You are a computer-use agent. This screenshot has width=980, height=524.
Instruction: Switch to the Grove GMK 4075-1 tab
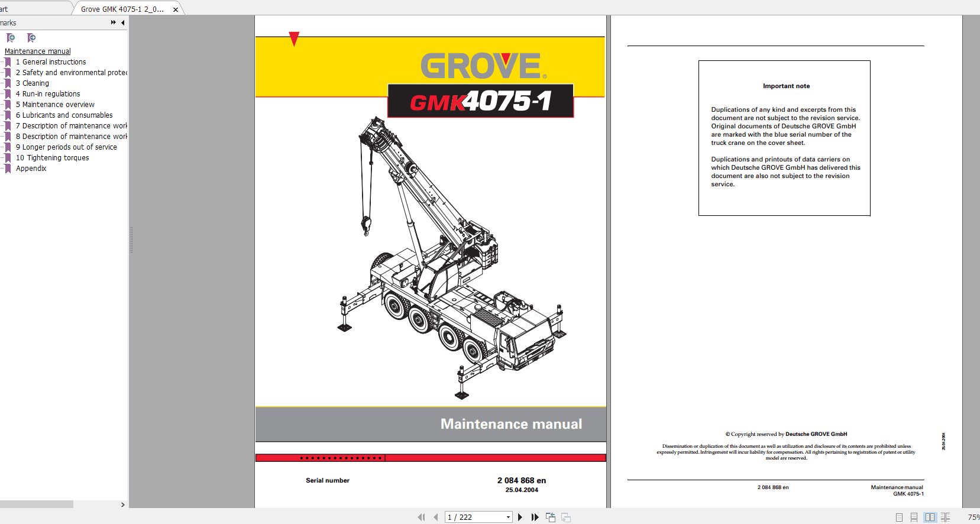pos(122,9)
